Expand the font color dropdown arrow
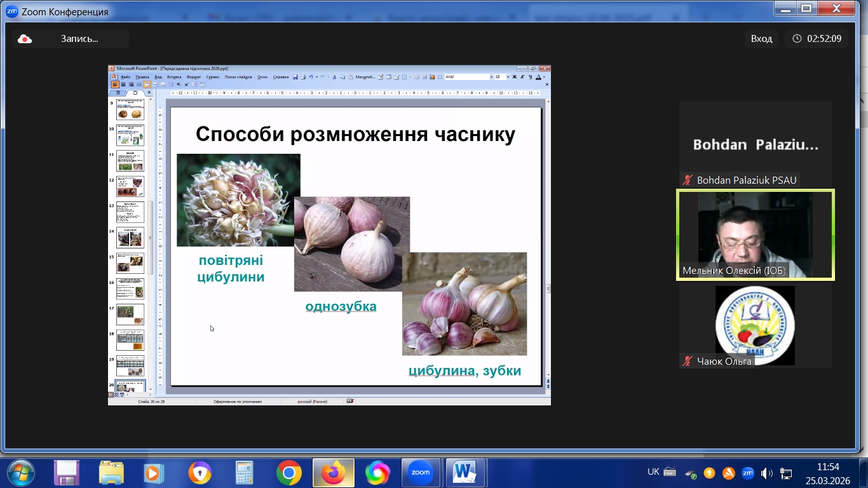 (x=545, y=77)
